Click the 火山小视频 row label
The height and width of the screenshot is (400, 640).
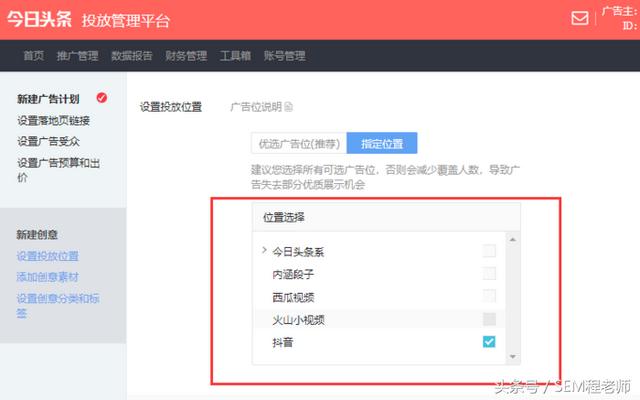coord(298,320)
